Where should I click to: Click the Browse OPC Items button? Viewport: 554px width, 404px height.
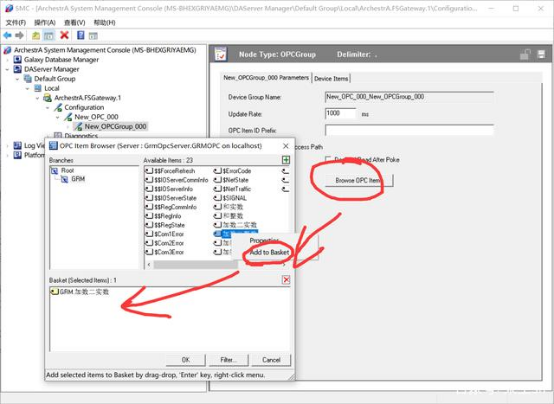(359, 180)
